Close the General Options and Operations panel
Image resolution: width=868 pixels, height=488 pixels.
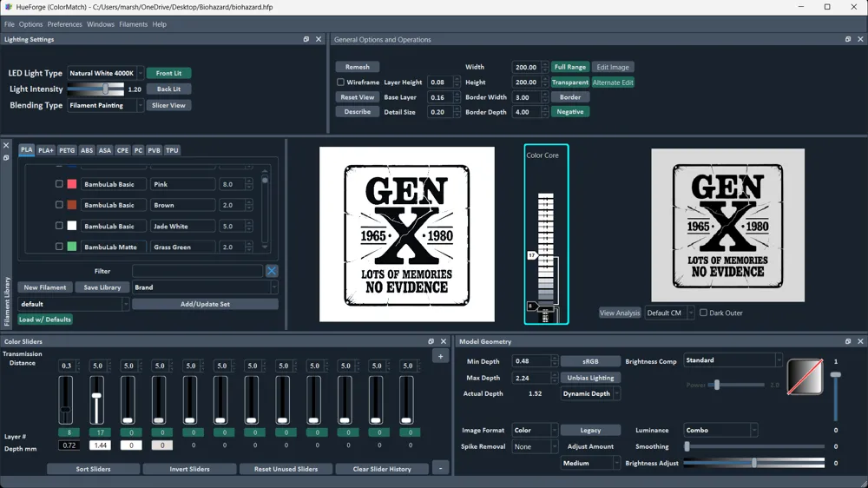860,39
